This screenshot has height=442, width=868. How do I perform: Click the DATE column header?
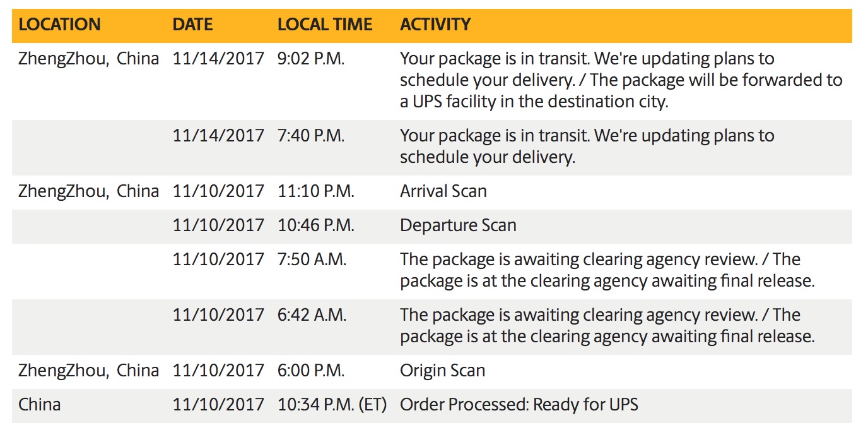(192, 25)
